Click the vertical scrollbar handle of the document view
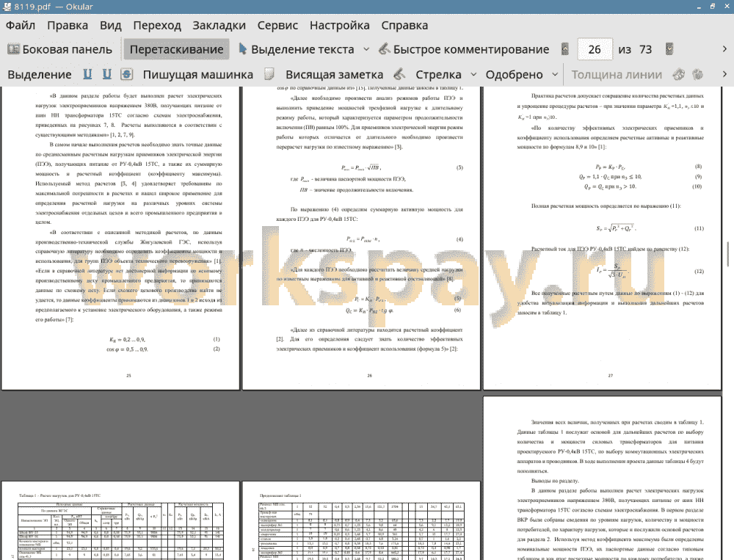 (x=728, y=255)
